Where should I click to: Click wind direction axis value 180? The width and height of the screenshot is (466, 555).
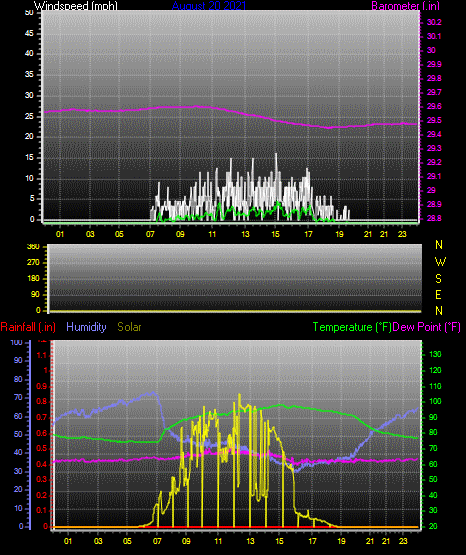click(x=33, y=279)
